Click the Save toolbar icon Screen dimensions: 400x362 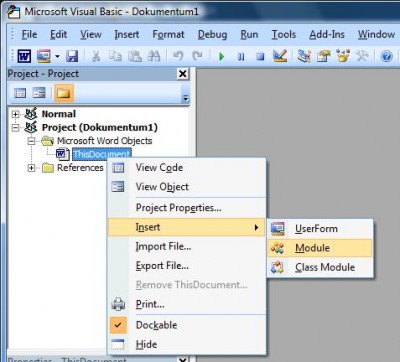tap(72, 56)
